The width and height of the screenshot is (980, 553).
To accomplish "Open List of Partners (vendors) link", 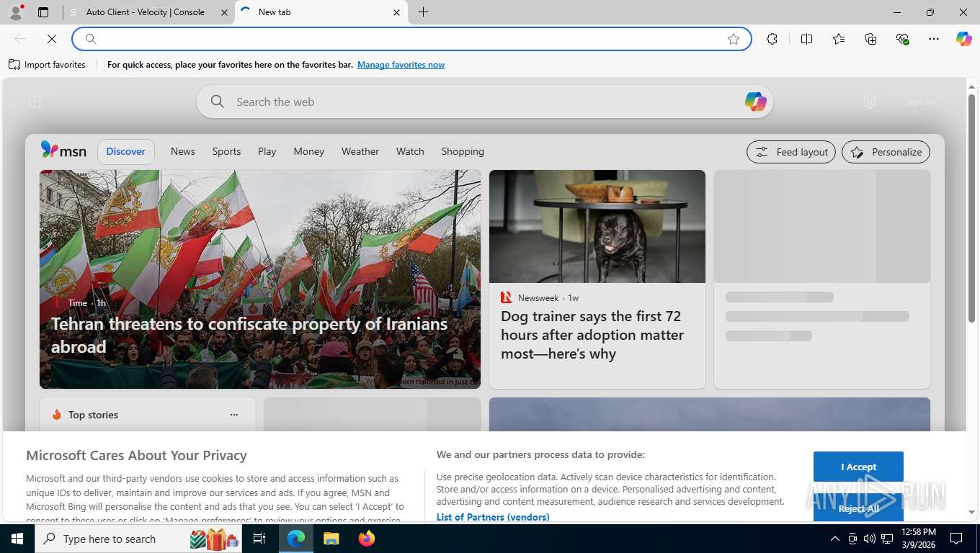I will click(493, 517).
